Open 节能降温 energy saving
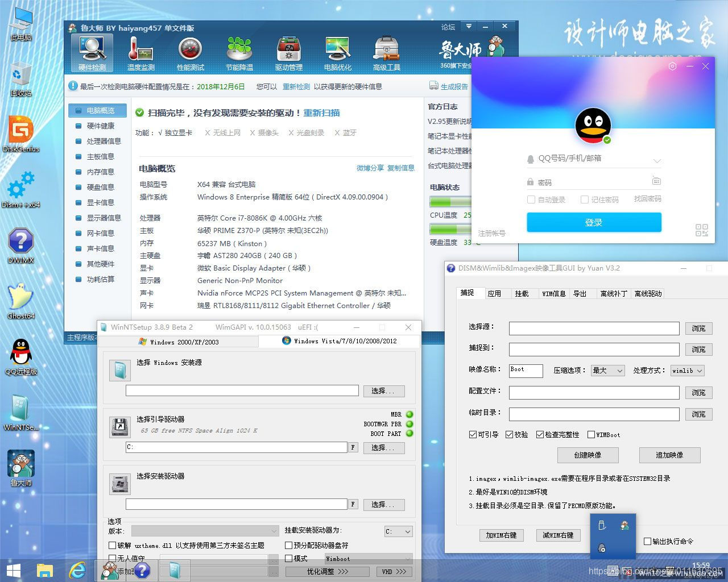This screenshot has height=582, width=728. pyautogui.click(x=239, y=53)
